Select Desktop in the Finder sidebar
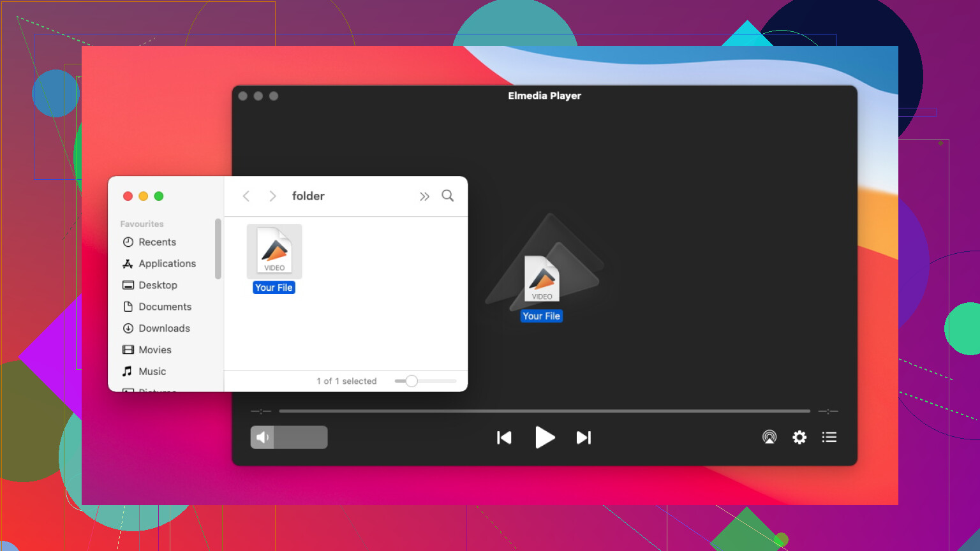This screenshot has height=551, width=980. tap(158, 285)
